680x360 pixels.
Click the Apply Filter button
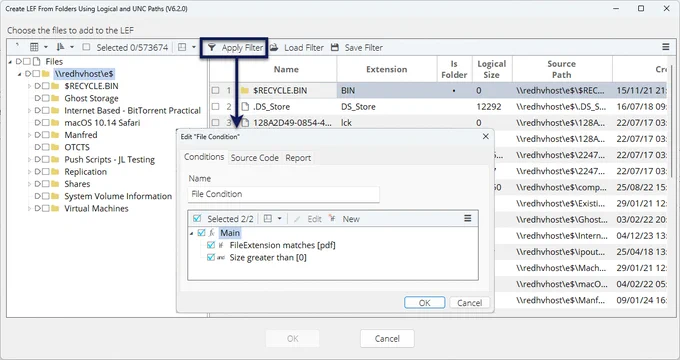(235, 48)
